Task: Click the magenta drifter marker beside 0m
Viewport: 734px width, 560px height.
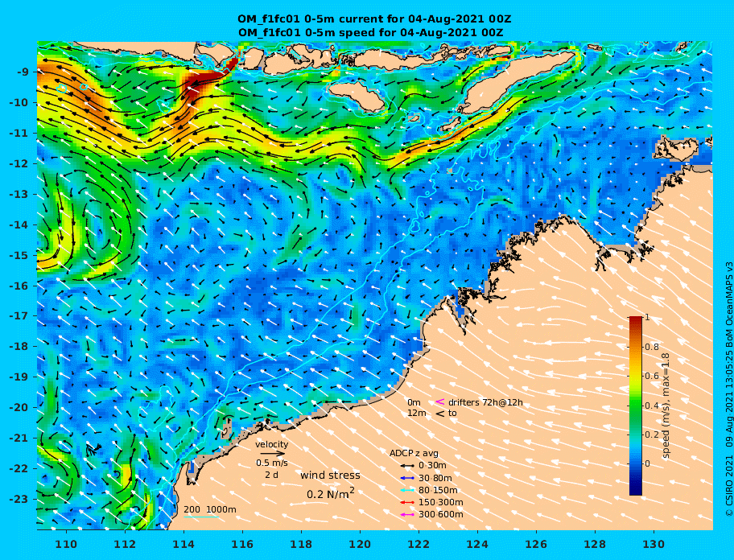Action: pyautogui.click(x=440, y=401)
